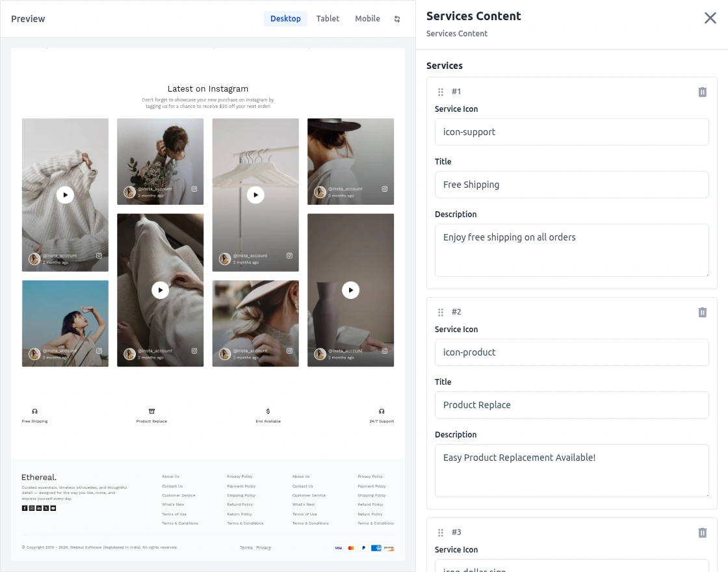Image resolution: width=728 pixels, height=572 pixels.
Task: Click the PayPal payment icon
Action: 363,548
